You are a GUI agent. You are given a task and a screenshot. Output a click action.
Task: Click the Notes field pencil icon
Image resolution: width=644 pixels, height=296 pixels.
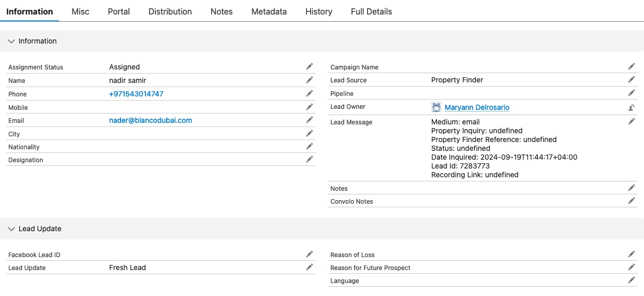(632, 188)
